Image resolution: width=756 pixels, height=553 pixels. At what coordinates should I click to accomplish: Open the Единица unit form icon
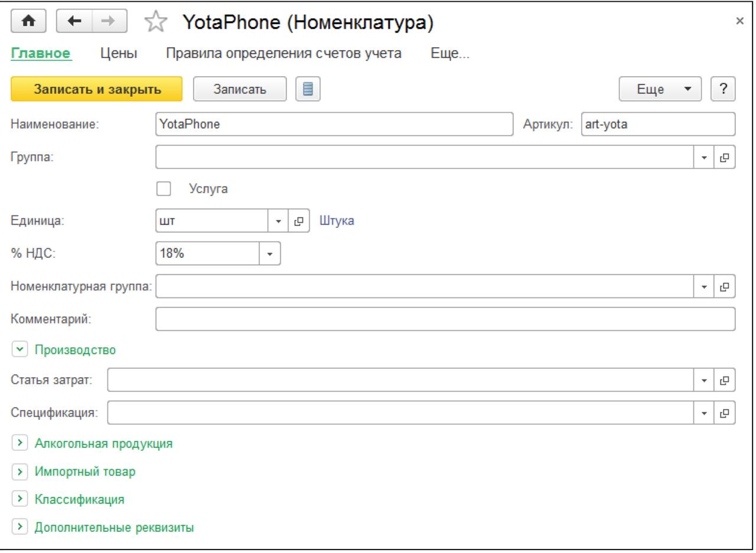point(299,221)
